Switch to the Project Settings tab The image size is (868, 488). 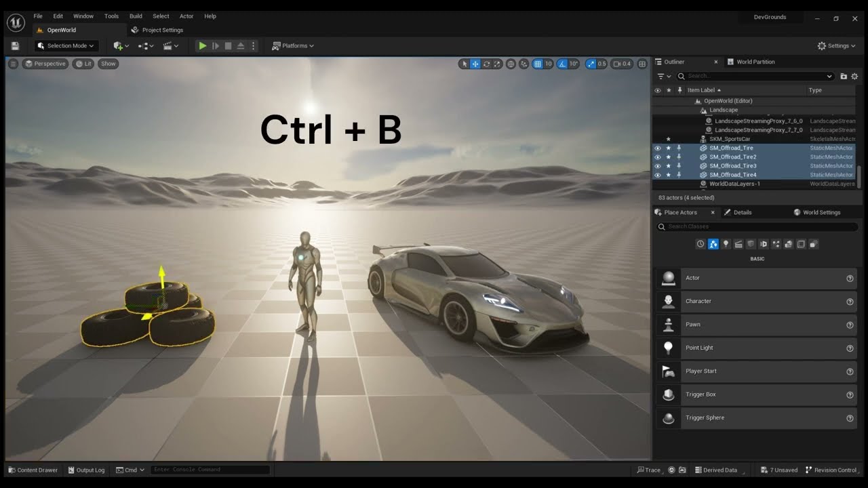click(157, 30)
